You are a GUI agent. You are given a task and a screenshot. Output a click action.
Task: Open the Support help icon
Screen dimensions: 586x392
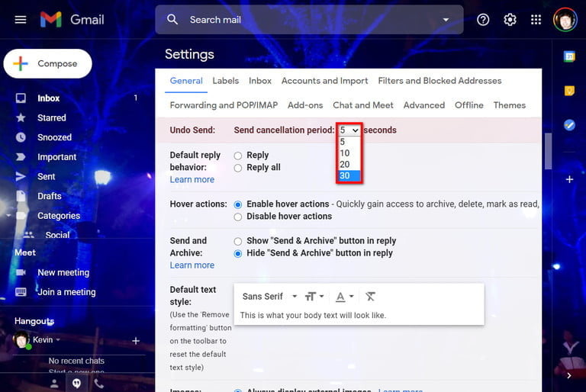tap(483, 19)
